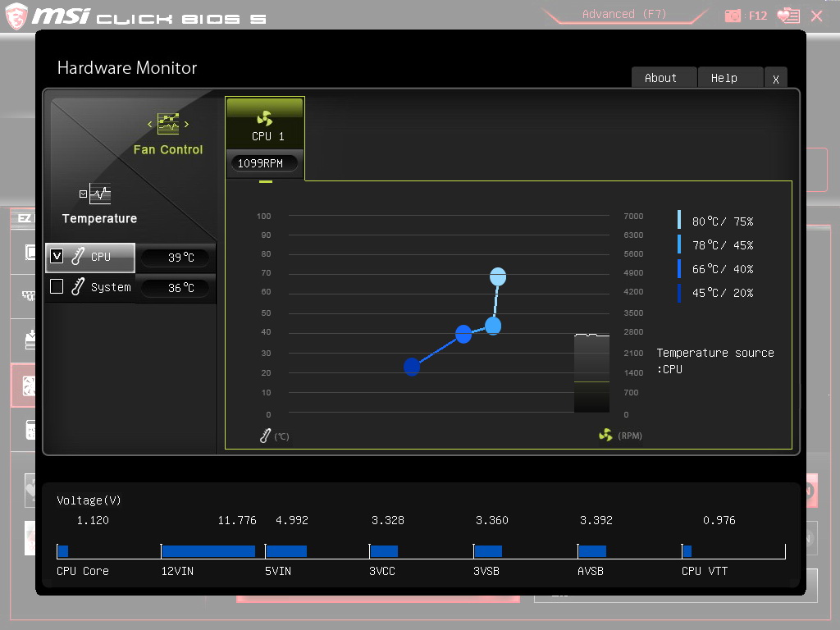The width and height of the screenshot is (840, 630).
Task: Click the 12VIN voltage bar
Action: pyautogui.click(x=208, y=550)
